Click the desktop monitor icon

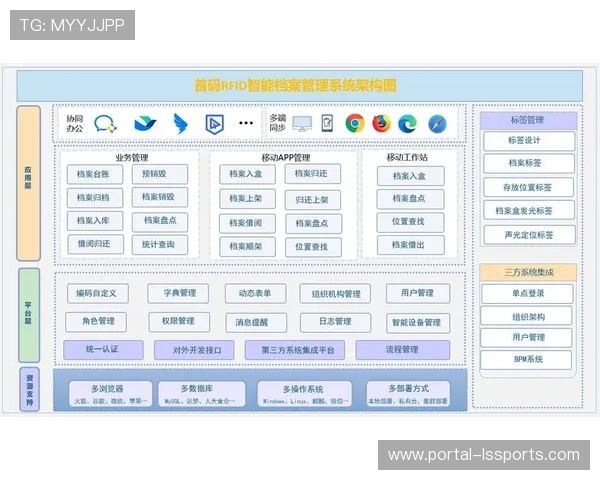point(302,124)
